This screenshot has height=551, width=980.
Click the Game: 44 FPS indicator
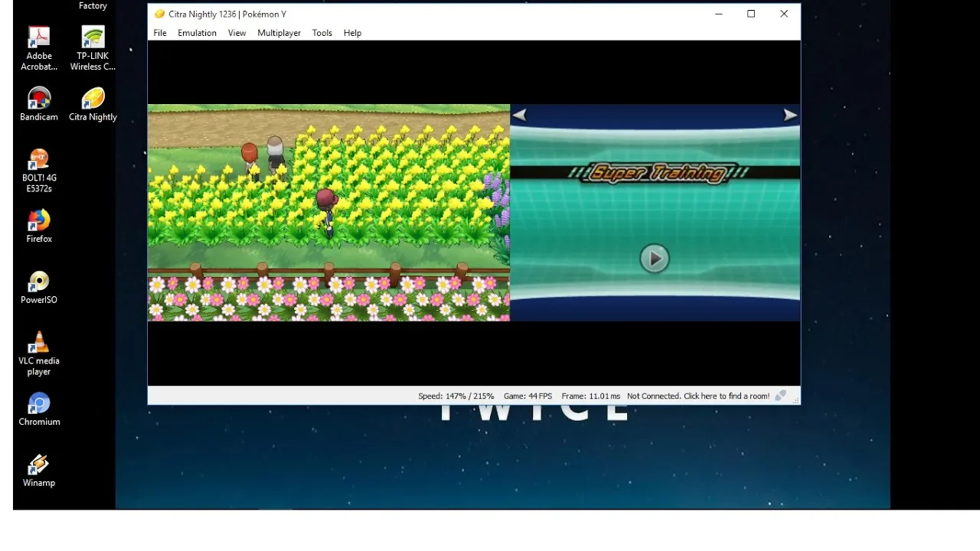(x=528, y=396)
